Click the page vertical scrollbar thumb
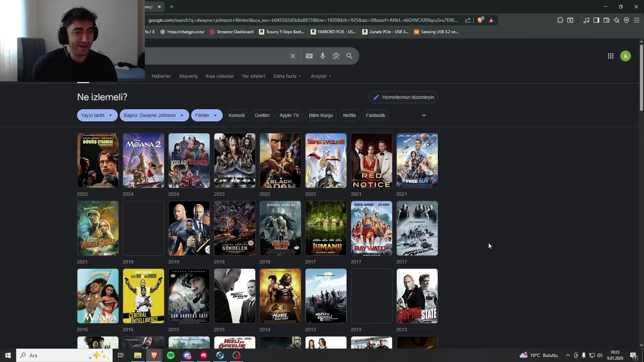Image resolution: width=644 pixels, height=362 pixels. [x=641, y=78]
